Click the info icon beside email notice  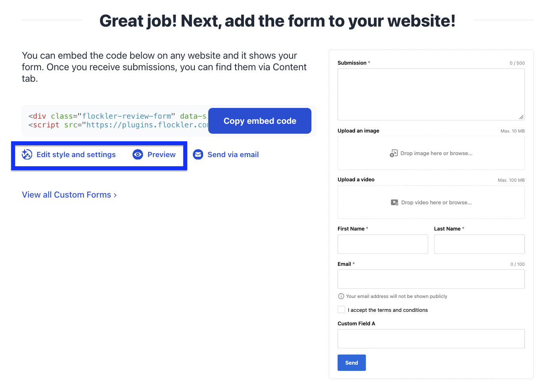tap(341, 296)
